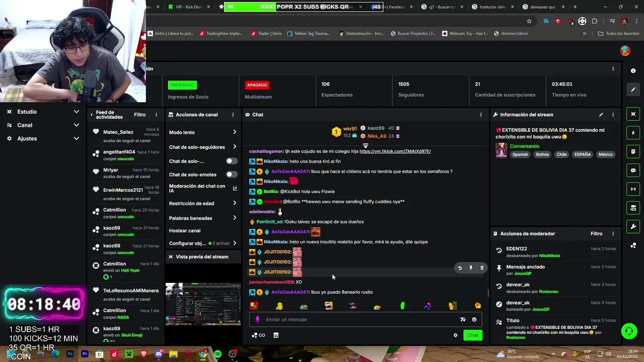Click the 7TV icon inside message box
Screen dimensions: 644x362
[x=462, y=319]
